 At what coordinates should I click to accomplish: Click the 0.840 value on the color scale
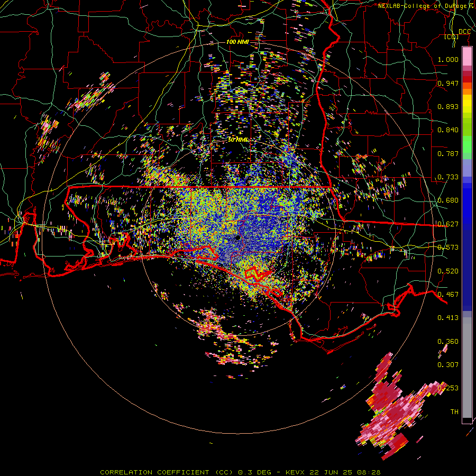448,130
